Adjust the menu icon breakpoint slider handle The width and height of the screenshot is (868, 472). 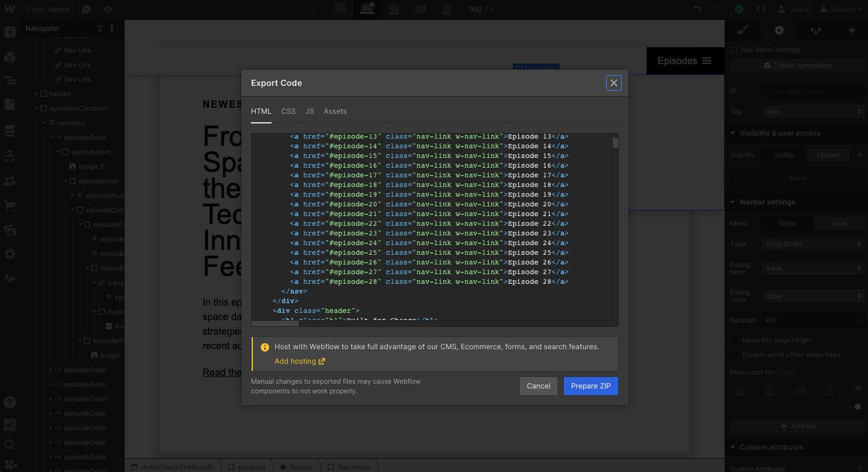857,407
